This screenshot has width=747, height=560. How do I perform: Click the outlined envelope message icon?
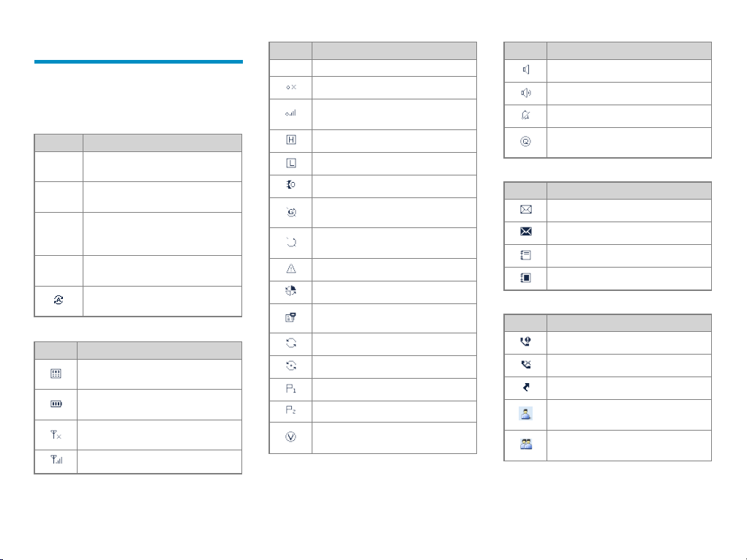[526, 209]
